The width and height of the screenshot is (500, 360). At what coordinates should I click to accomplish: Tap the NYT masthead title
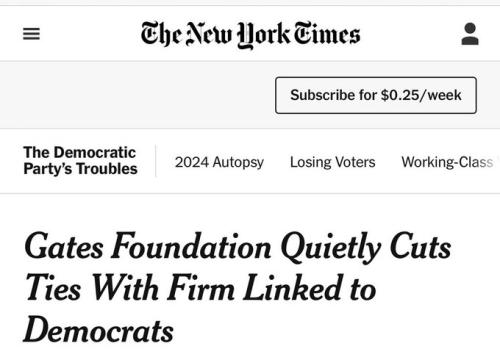click(x=250, y=35)
